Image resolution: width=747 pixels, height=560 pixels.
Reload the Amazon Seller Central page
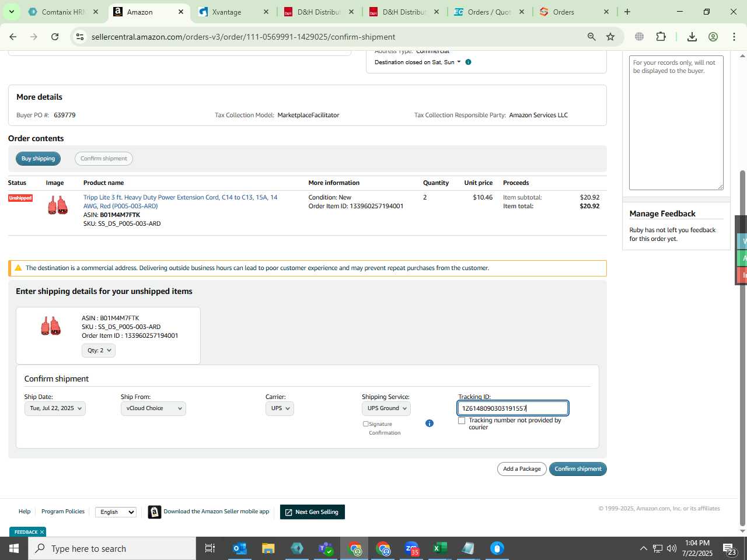[55, 37]
